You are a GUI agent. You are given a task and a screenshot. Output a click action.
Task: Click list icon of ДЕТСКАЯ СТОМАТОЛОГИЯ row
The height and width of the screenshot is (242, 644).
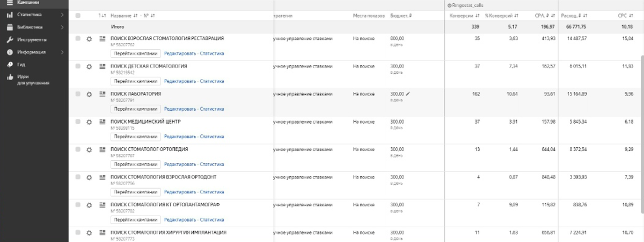click(x=103, y=66)
